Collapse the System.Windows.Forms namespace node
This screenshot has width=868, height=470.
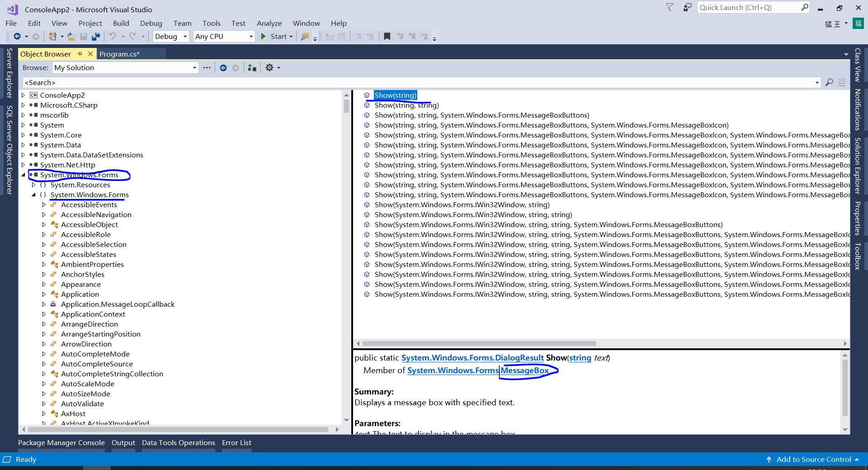click(33, 195)
